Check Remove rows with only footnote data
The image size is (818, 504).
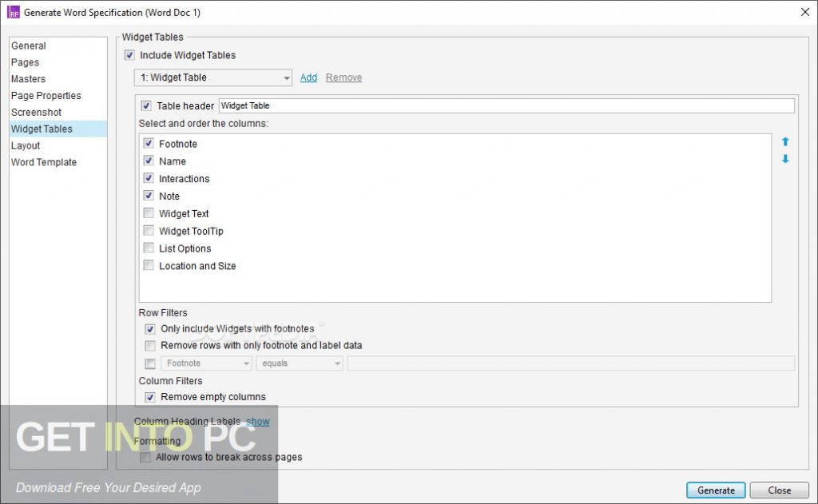click(150, 346)
